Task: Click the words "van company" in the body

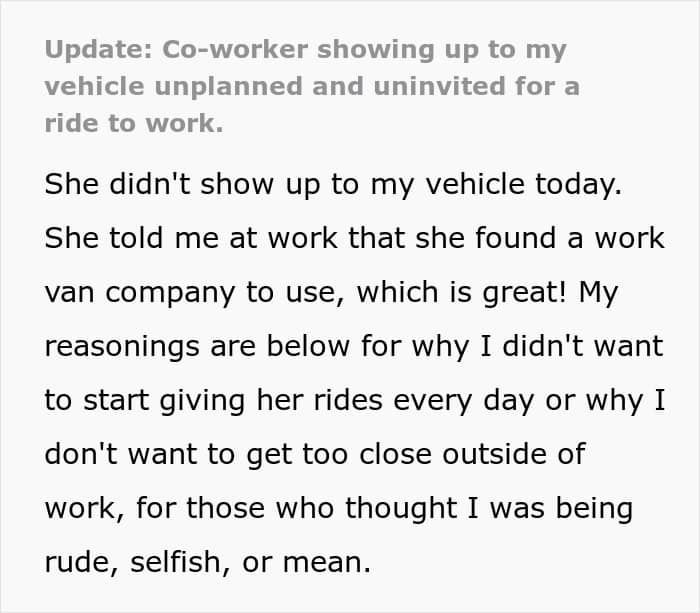Action: coord(140,293)
